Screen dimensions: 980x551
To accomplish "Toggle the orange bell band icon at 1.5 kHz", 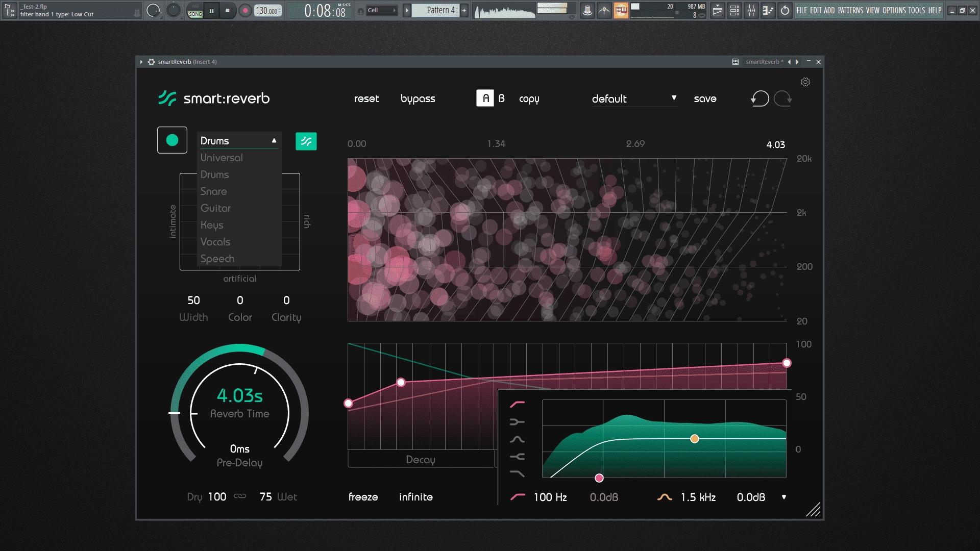I will [665, 497].
